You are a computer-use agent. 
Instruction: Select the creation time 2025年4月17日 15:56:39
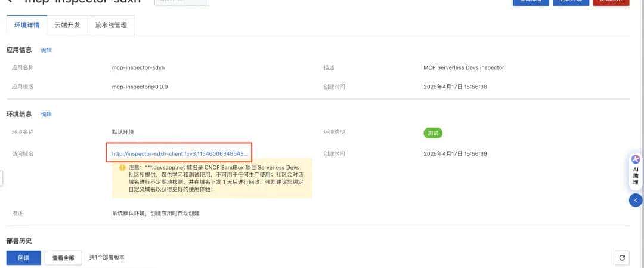pos(455,154)
